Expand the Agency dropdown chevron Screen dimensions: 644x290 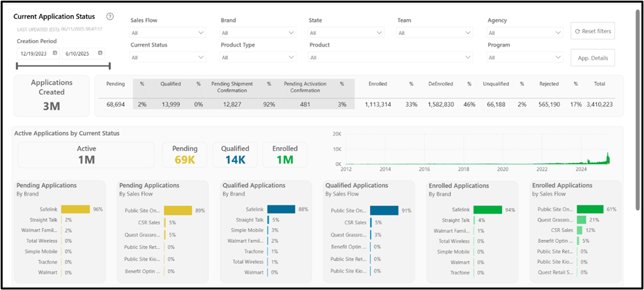[558, 33]
